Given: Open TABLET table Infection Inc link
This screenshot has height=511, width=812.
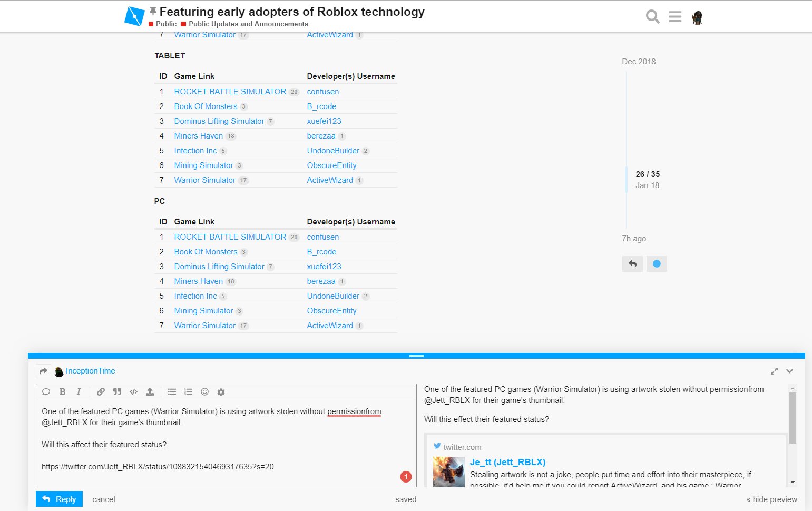Looking at the screenshot, I should click(195, 151).
